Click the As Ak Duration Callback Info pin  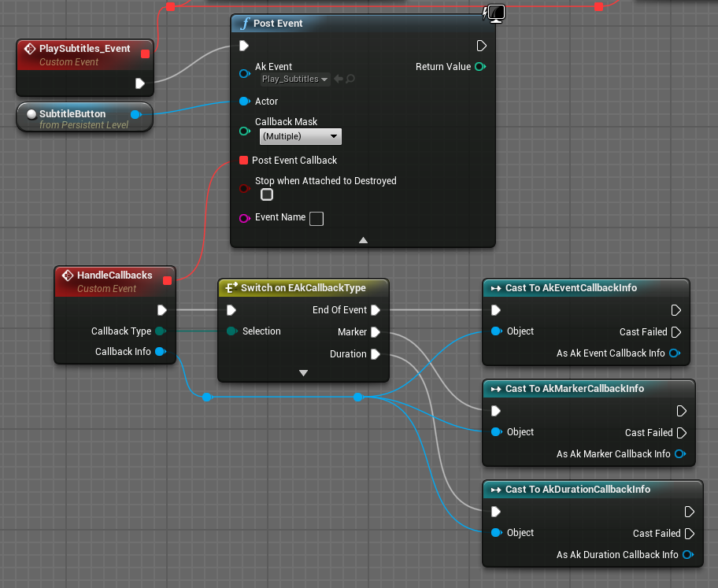[x=688, y=555]
